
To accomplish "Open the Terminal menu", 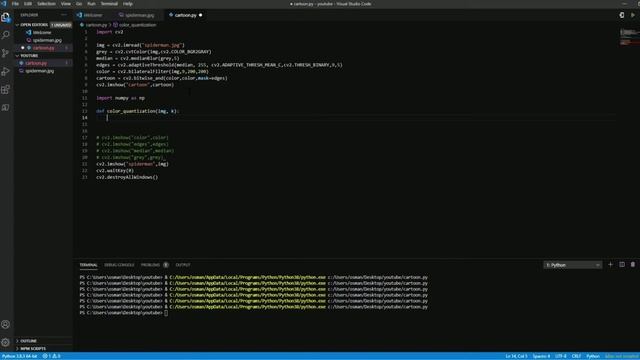I will coord(109,4).
